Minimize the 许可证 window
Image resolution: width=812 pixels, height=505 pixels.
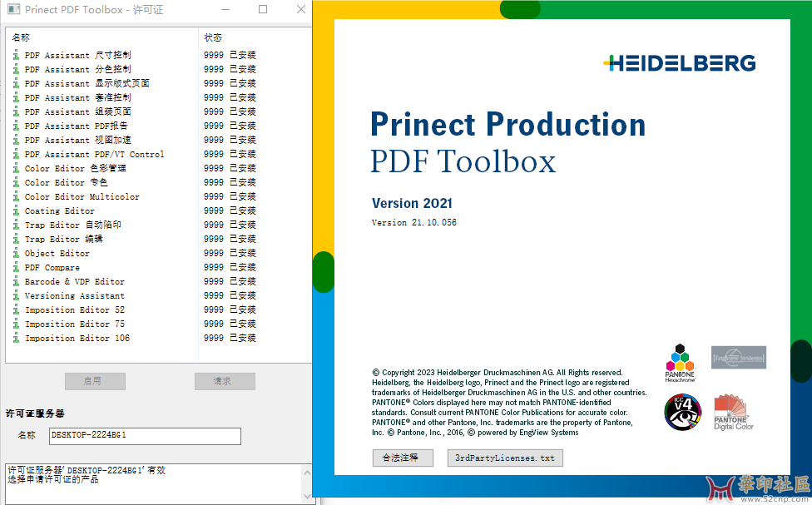tap(225, 9)
